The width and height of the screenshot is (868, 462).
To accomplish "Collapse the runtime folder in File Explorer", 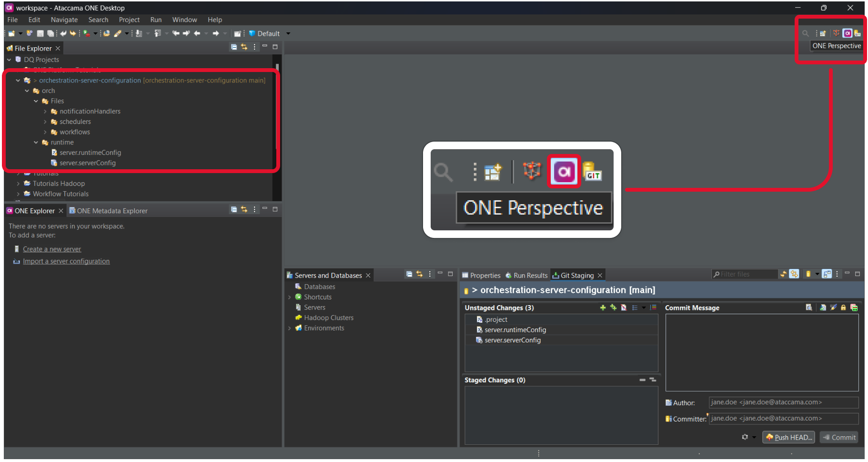I will 36,143.
